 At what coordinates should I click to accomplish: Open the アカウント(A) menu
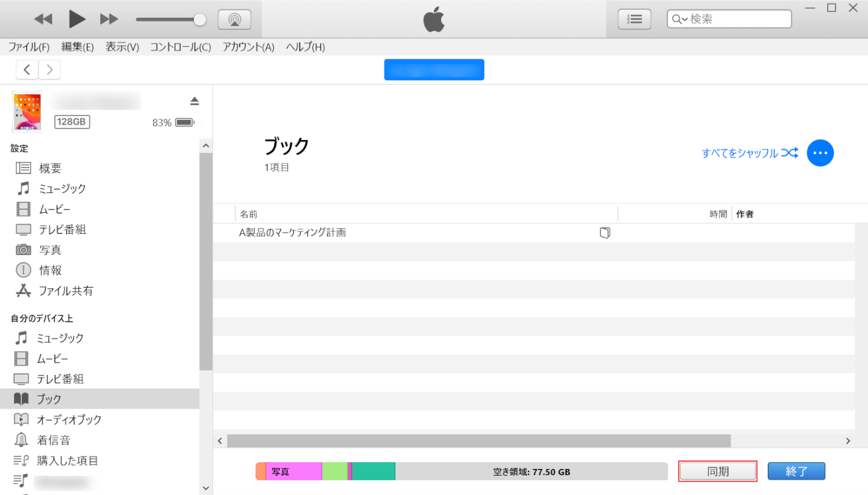(x=248, y=47)
